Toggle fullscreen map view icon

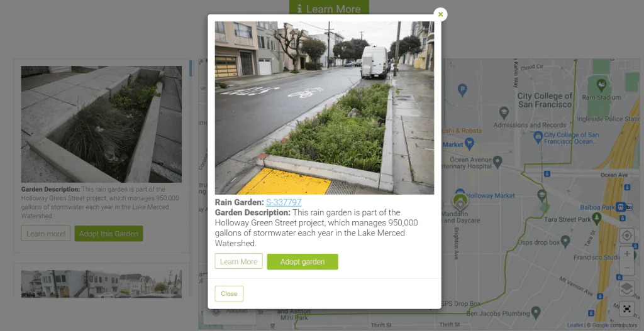pyautogui.click(x=627, y=309)
